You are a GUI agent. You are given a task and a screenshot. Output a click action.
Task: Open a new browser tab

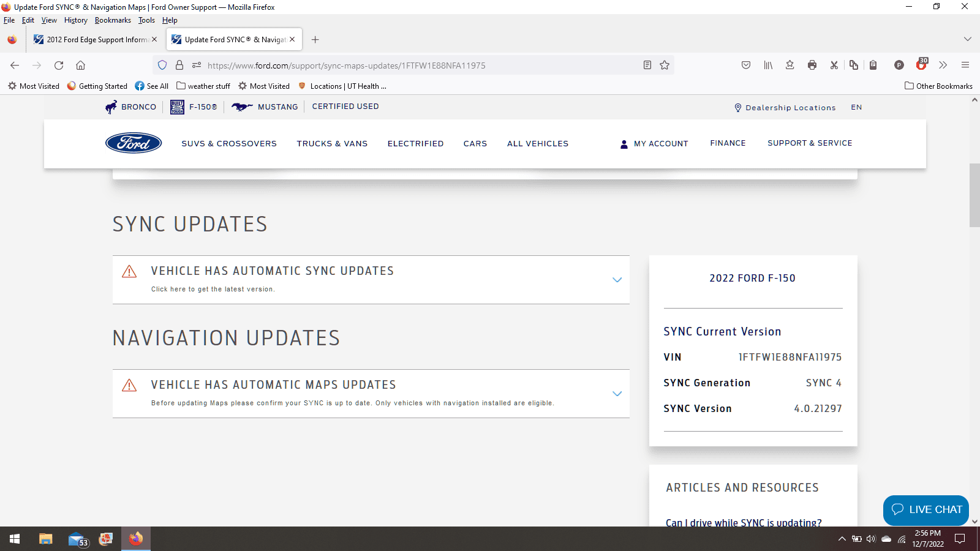pyautogui.click(x=315, y=40)
